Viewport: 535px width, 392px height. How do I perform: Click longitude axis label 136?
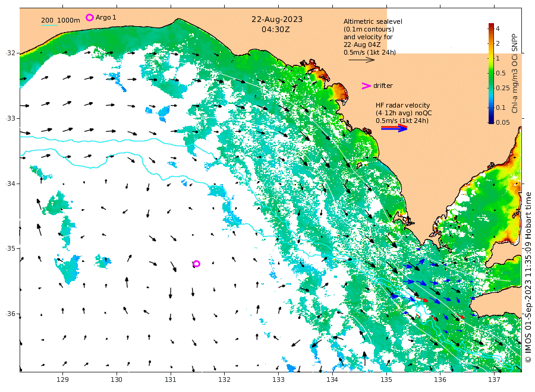(x=440, y=380)
